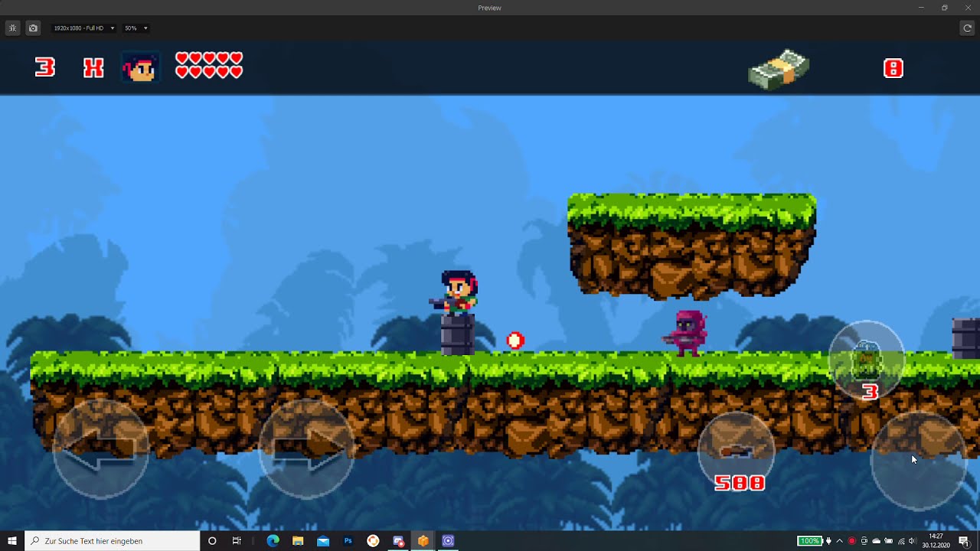Open File Explorer from the taskbar
The image size is (980, 551).
[x=298, y=541]
